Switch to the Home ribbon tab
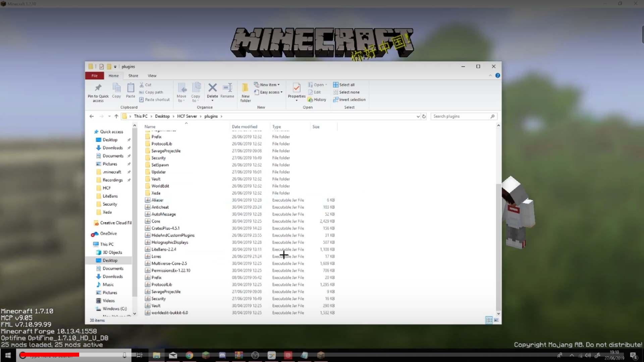644x362 pixels. (x=114, y=76)
